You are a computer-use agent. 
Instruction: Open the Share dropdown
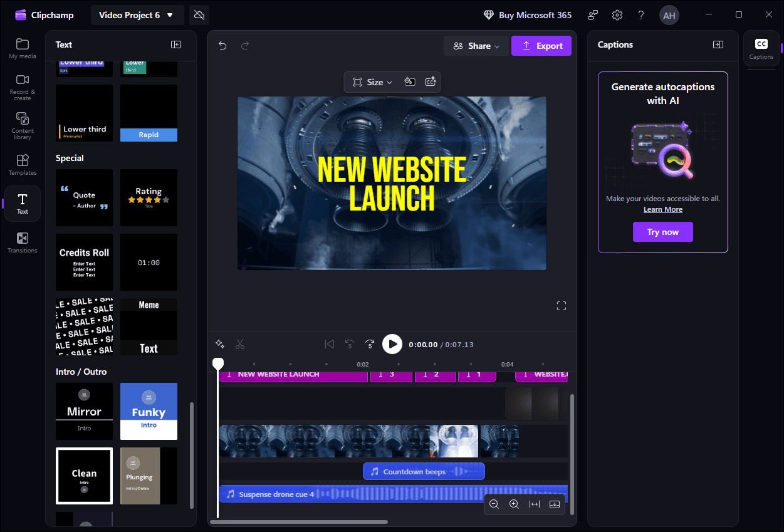click(x=476, y=46)
